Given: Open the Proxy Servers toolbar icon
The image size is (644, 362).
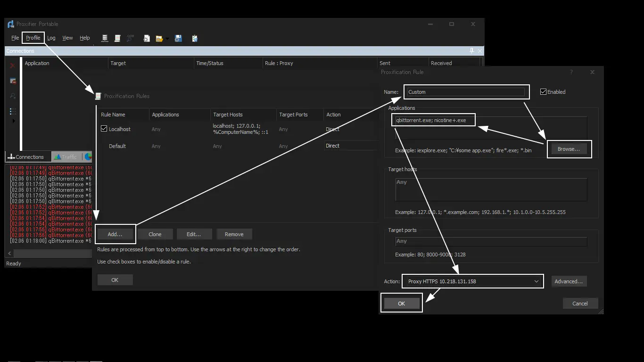Looking at the screenshot, I should [x=105, y=38].
